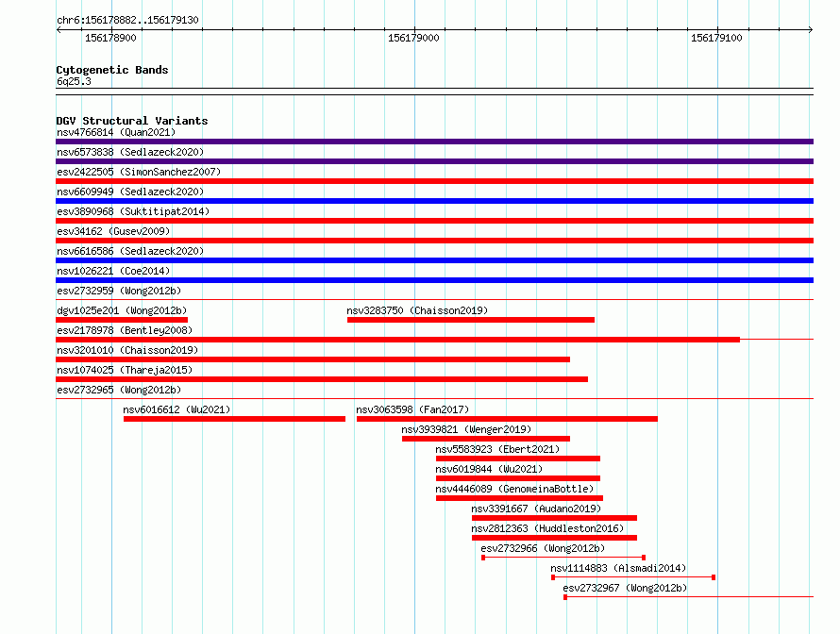The height and width of the screenshot is (634, 840).
Task: Open esv3890968 (Suktitipat2014) label
Action: (133, 211)
